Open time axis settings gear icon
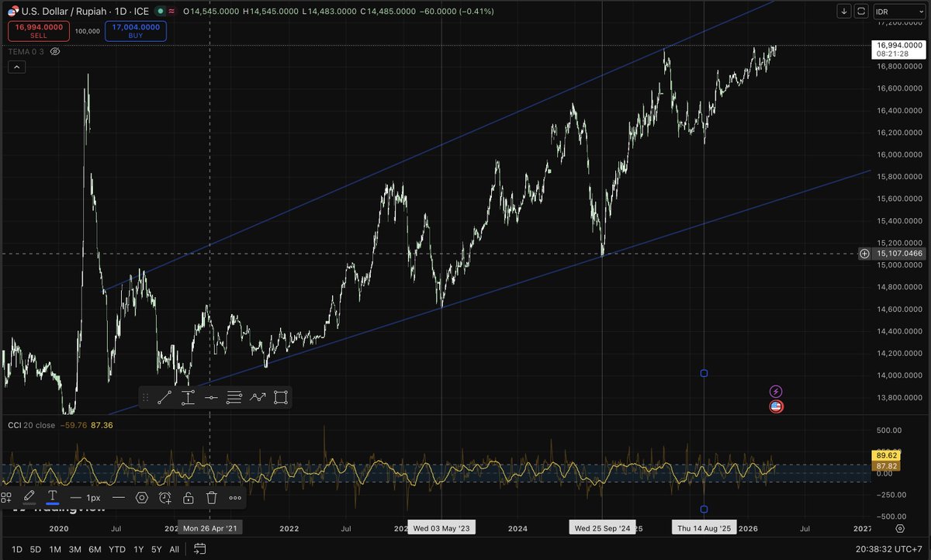931x560 pixels. point(899,528)
